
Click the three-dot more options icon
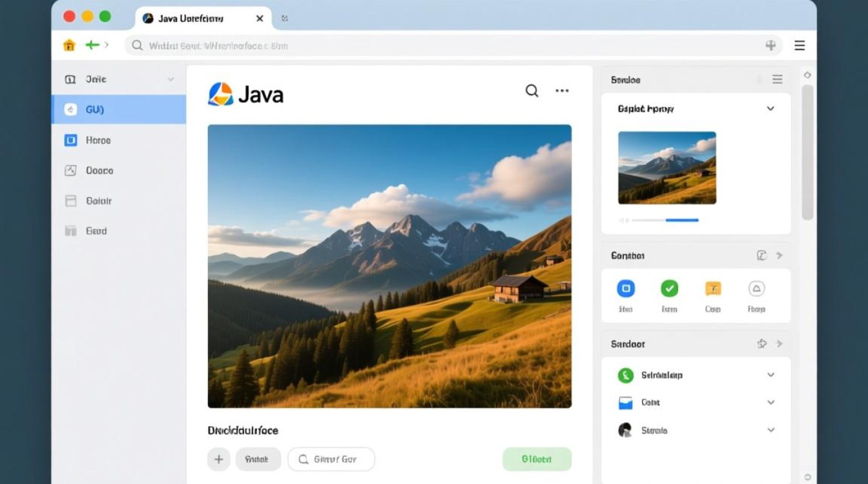(x=561, y=91)
